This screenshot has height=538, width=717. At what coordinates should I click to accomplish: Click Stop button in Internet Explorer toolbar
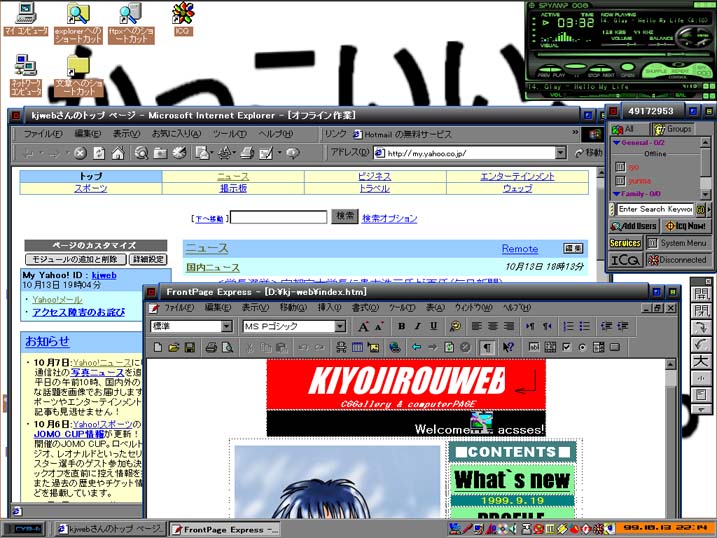pyautogui.click(x=80, y=153)
